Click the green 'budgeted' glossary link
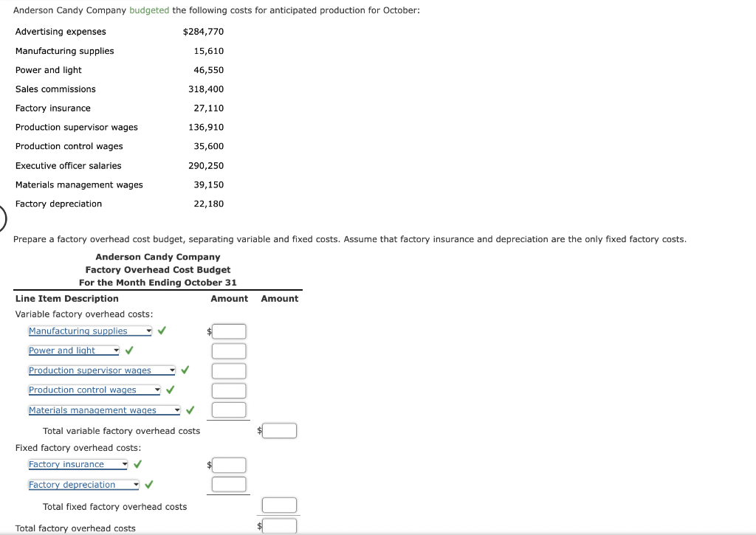Image resolution: width=756 pixels, height=535 pixels. (149, 10)
